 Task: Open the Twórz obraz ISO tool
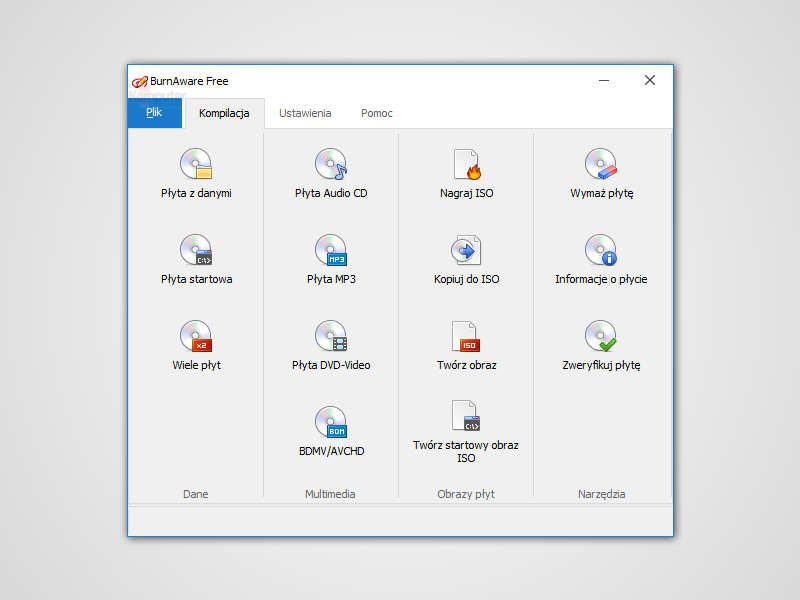(466, 336)
